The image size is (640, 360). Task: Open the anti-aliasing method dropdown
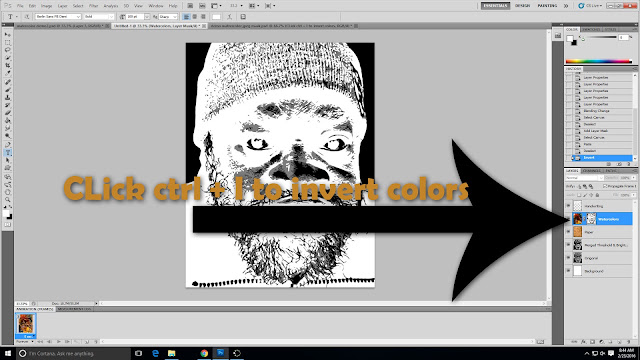[175, 17]
